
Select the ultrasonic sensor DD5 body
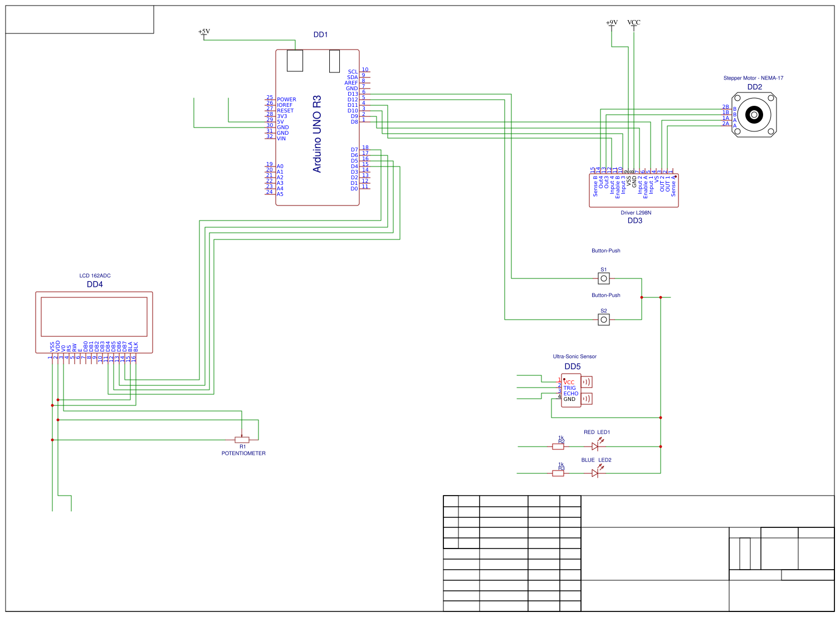coord(571,390)
